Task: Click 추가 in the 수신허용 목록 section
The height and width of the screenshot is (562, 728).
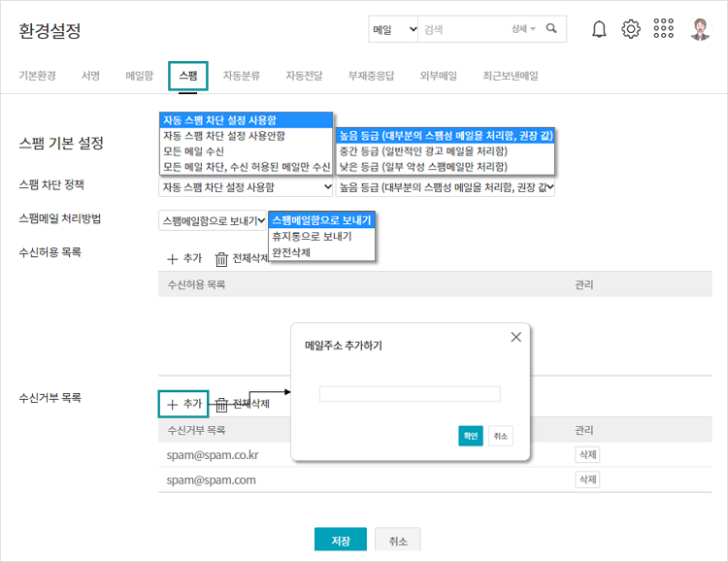Action: click(x=184, y=258)
